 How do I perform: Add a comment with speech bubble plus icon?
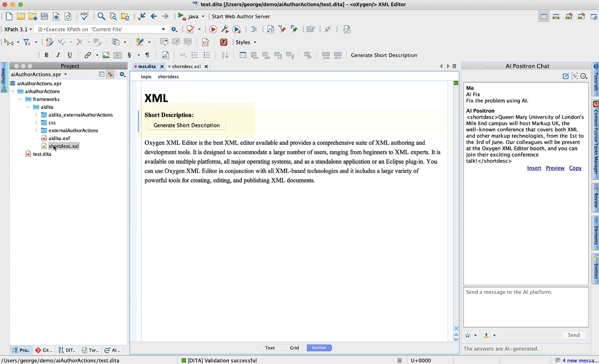tap(164, 42)
